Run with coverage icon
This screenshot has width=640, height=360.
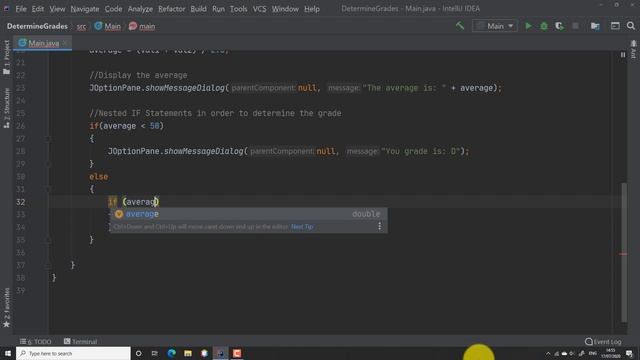[x=559, y=26]
